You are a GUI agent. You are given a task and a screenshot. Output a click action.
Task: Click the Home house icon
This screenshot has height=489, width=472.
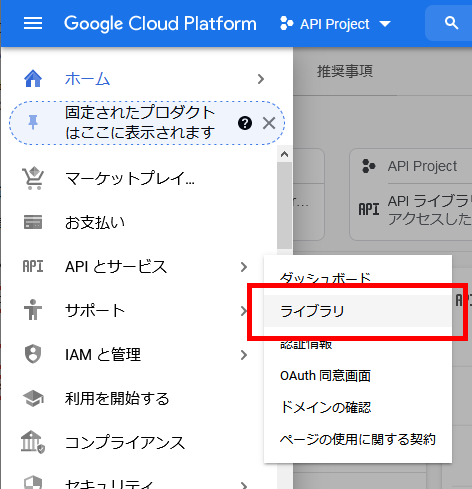click(33, 79)
